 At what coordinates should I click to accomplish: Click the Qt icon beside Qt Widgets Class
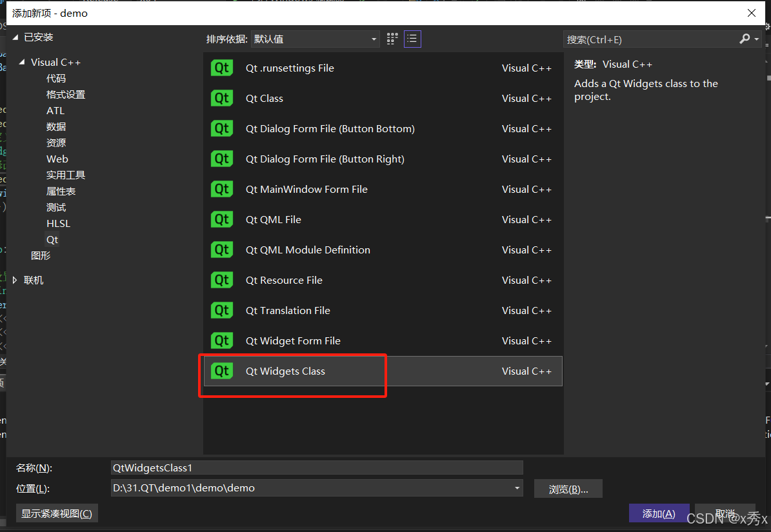222,371
